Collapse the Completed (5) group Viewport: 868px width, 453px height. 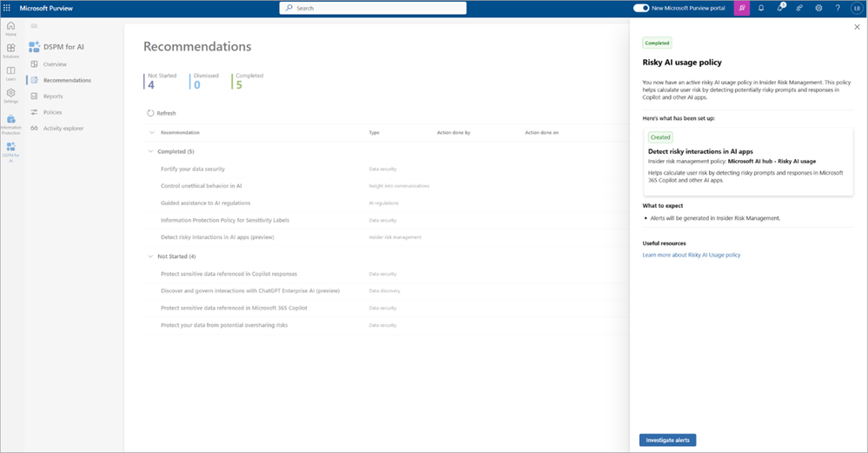[150, 151]
